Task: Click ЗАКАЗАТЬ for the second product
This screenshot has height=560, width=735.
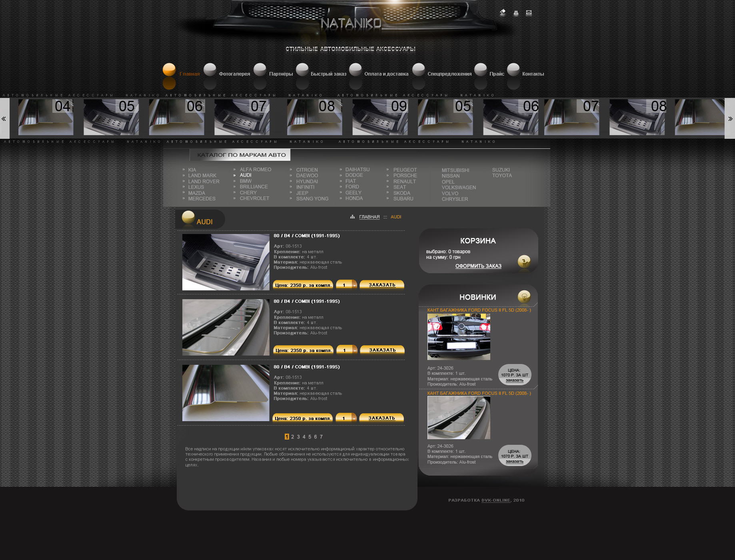Action: 382,350
